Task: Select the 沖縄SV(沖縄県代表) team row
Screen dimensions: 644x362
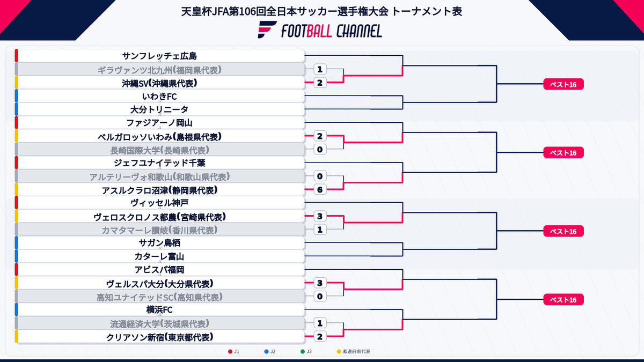Action: click(160, 83)
